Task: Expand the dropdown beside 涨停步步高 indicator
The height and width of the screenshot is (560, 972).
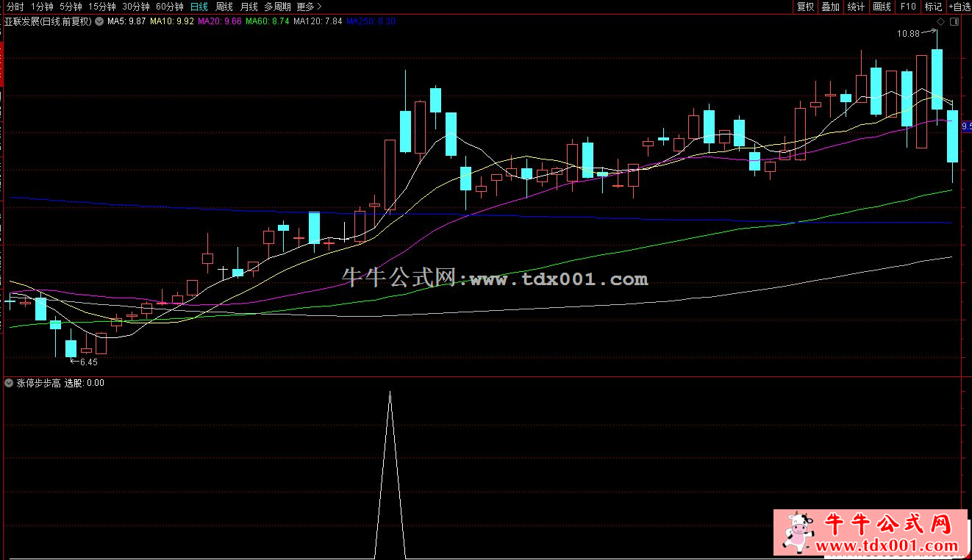Action: 9,383
